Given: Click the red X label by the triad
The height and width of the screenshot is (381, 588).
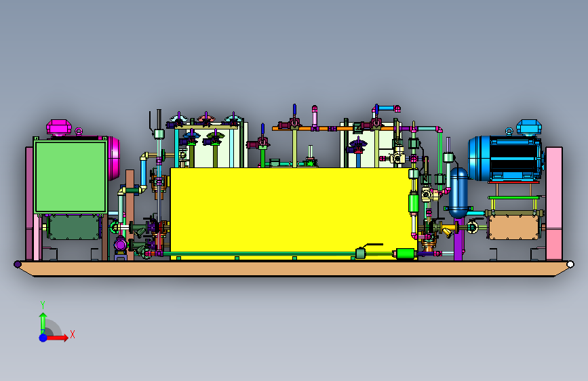Looking at the screenshot, I should tap(73, 334).
